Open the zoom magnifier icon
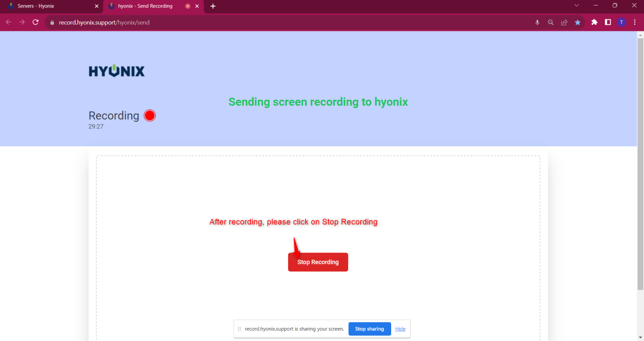The height and width of the screenshot is (341, 644). point(551,23)
